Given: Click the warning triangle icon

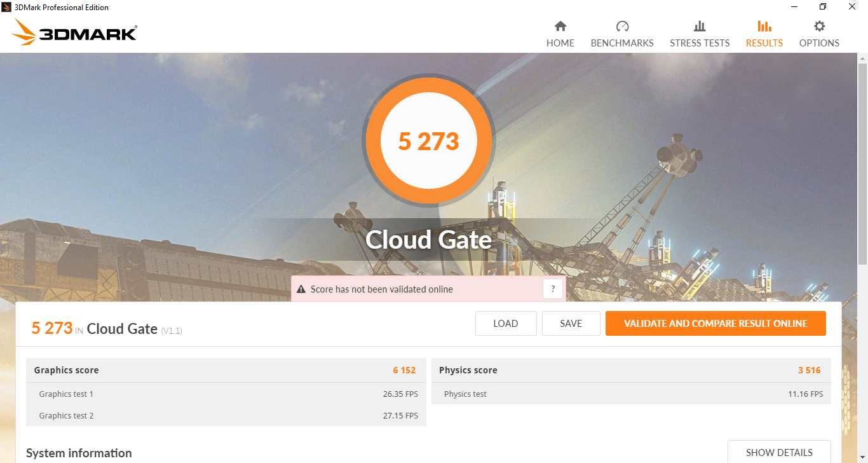Looking at the screenshot, I should tap(301, 289).
